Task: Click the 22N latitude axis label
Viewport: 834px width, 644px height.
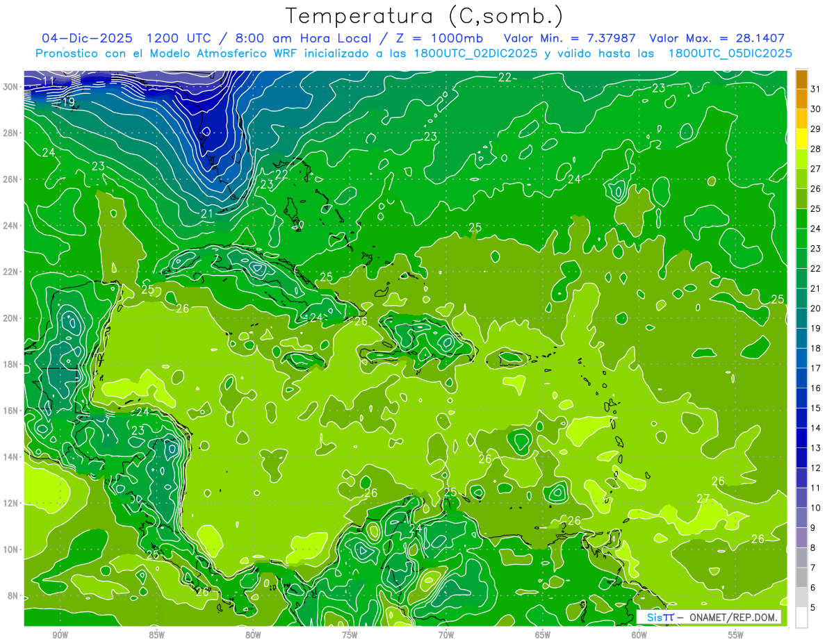Action: pos(10,272)
